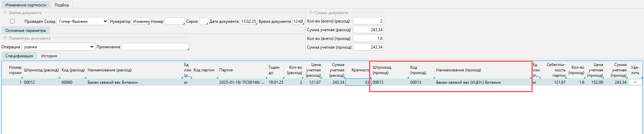
Task: Click the Наименование (приход) column header
Action: (x=458, y=70)
